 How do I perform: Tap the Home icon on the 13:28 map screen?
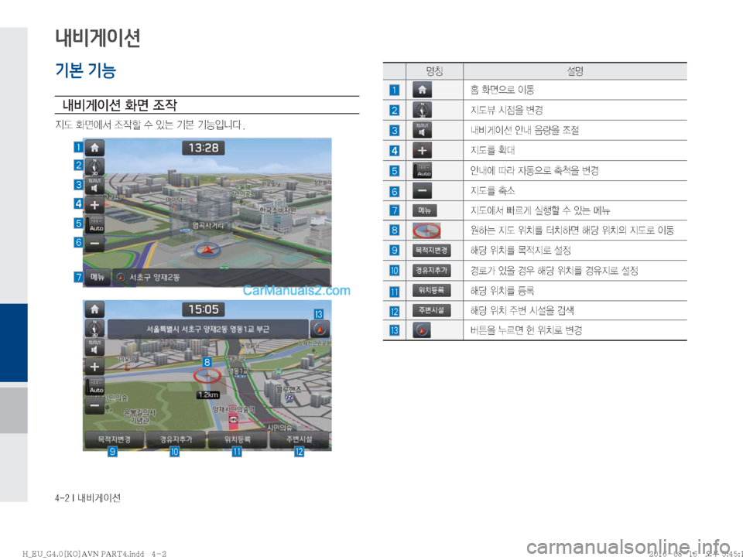tap(94, 148)
